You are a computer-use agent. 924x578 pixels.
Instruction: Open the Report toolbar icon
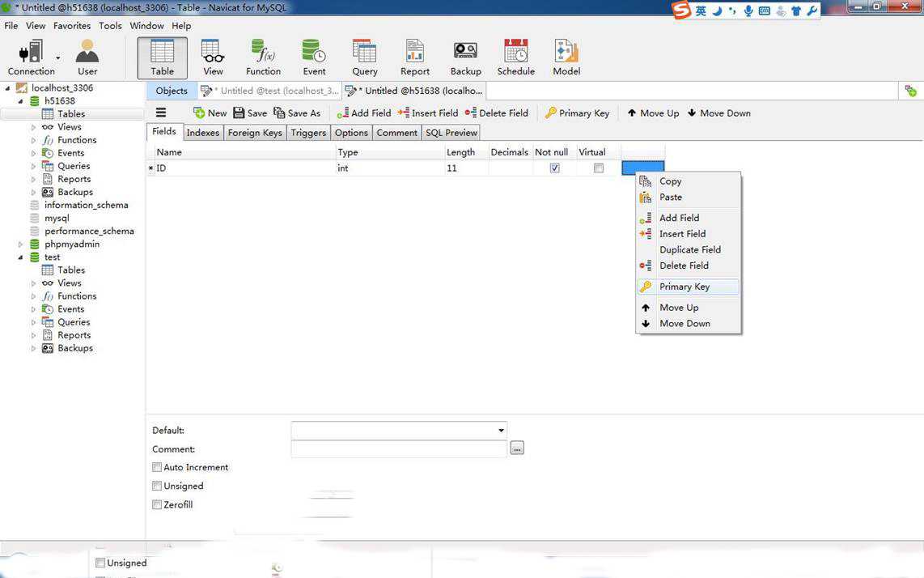coord(415,57)
